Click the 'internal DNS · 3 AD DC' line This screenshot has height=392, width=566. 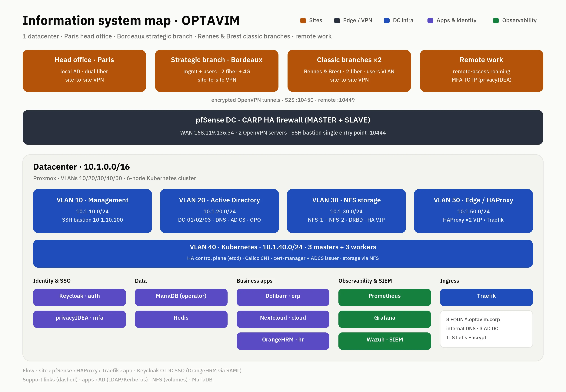(x=472, y=329)
